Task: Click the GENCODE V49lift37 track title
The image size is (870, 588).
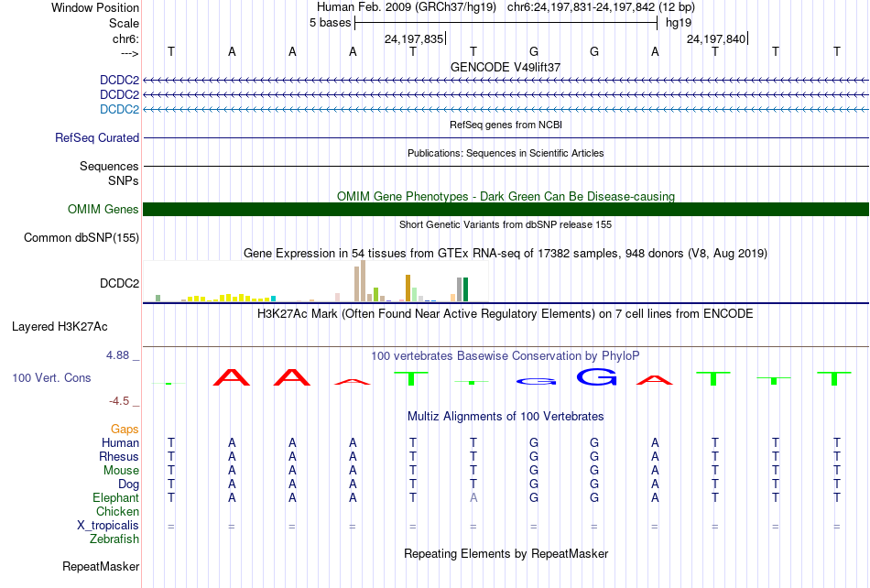Action: [x=506, y=67]
